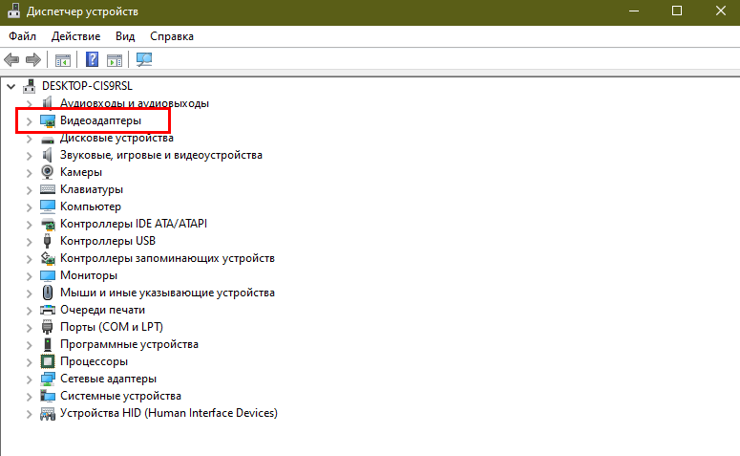Expand the Контроллеры USB category
Viewport: 740px width, 456px height.
29,242
